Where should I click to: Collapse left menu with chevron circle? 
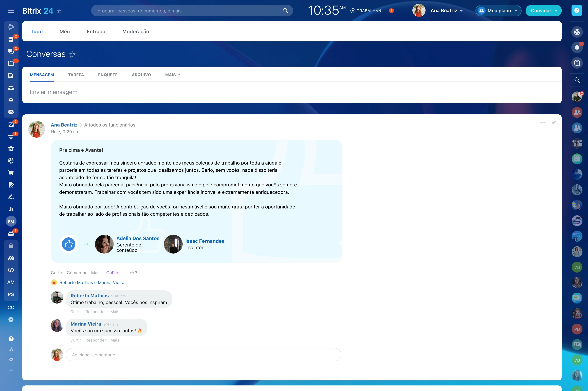point(11,319)
